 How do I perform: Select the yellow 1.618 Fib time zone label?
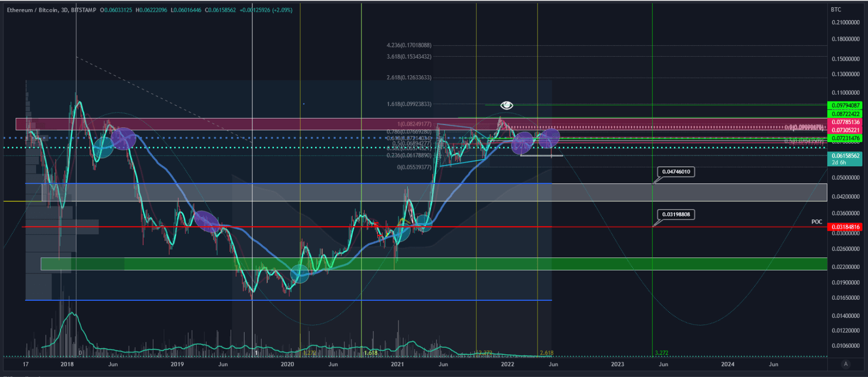tap(371, 353)
